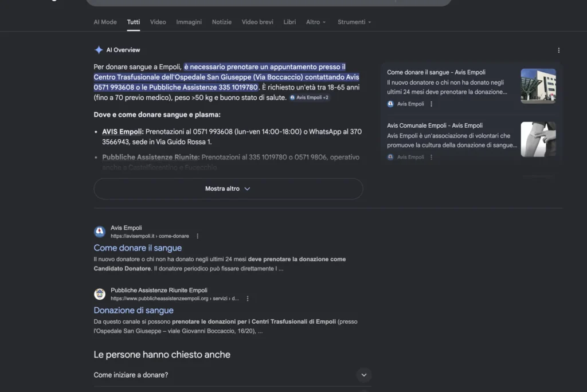
Task: Open source card Avis Comunale Empoli
Action: (435, 126)
